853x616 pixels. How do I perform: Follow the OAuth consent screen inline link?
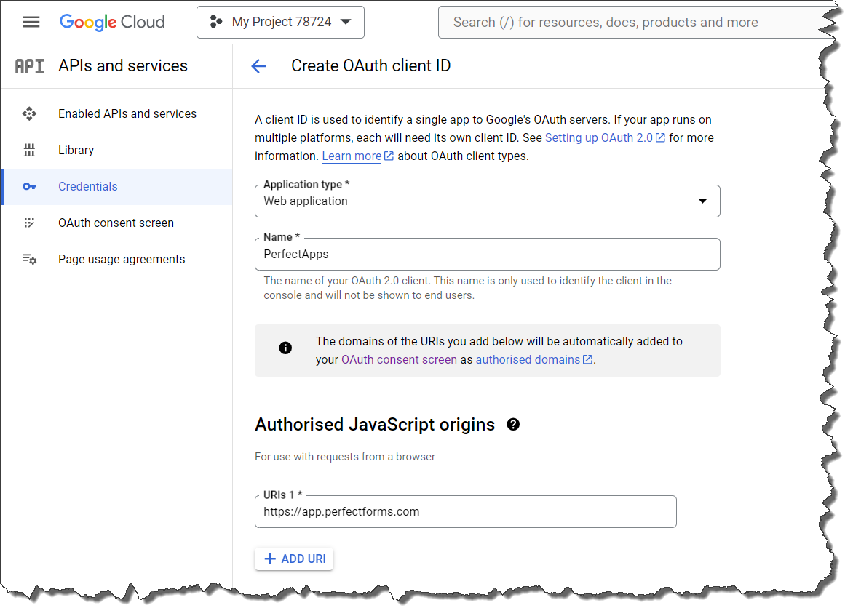click(x=400, y=360)
